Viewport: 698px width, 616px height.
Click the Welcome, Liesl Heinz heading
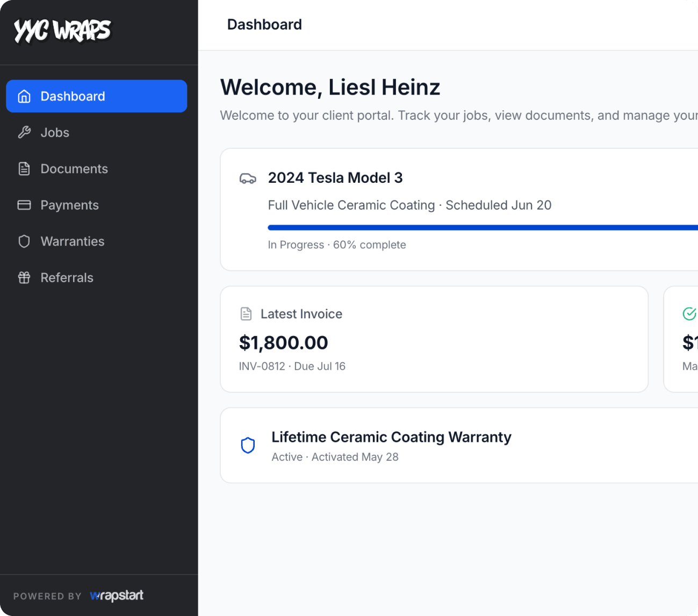point(330,87)
